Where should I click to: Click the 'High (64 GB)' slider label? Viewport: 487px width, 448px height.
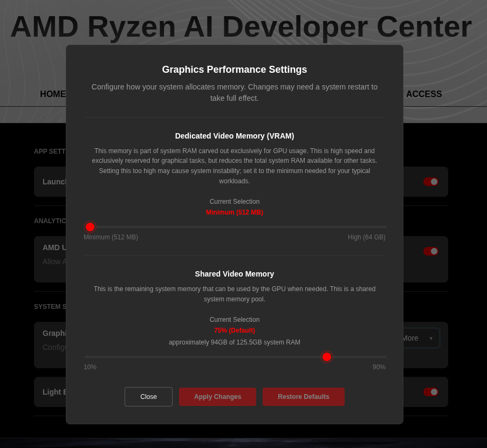click(x=367, y=237)
